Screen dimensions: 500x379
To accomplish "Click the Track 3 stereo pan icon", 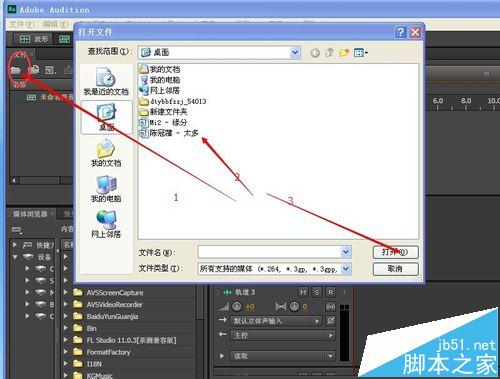I will tap(281, 306).
